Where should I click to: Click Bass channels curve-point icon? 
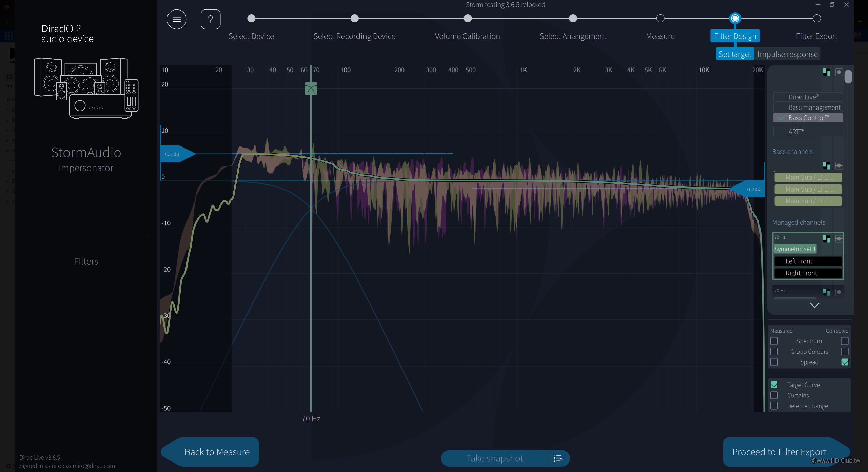[839, 165]
